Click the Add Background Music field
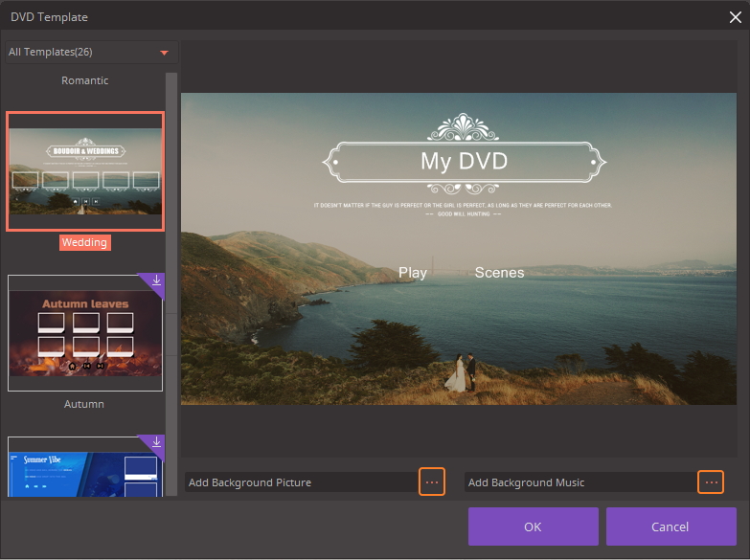 tap(580, 482)
